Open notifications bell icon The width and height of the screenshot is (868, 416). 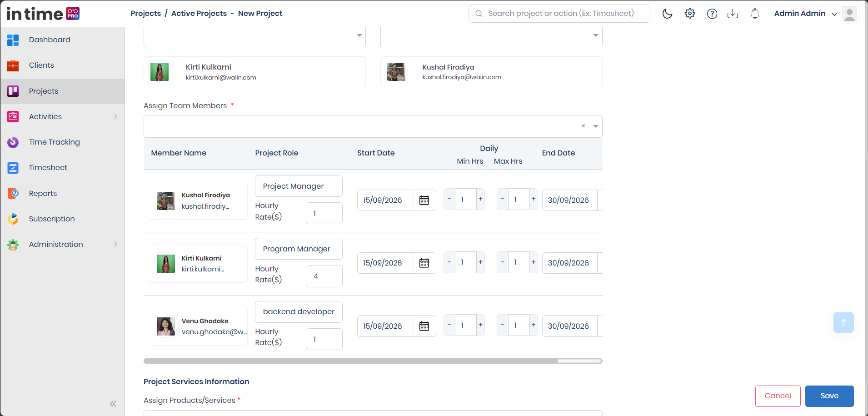click(755, 14)
